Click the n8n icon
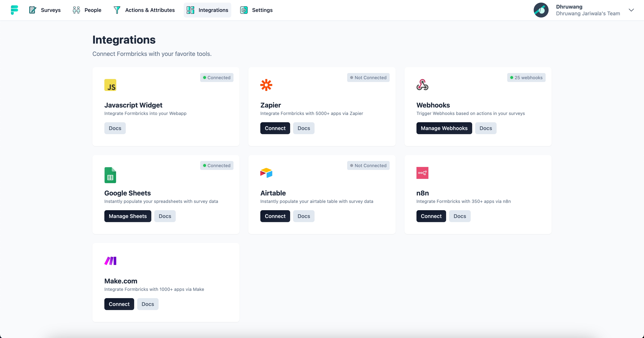 (x=422, y=173)
